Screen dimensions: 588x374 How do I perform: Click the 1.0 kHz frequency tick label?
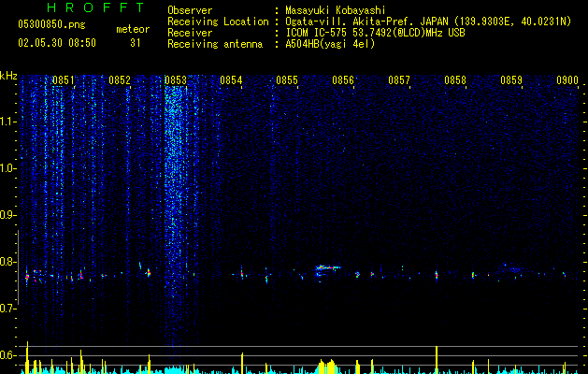pos(8,168)
